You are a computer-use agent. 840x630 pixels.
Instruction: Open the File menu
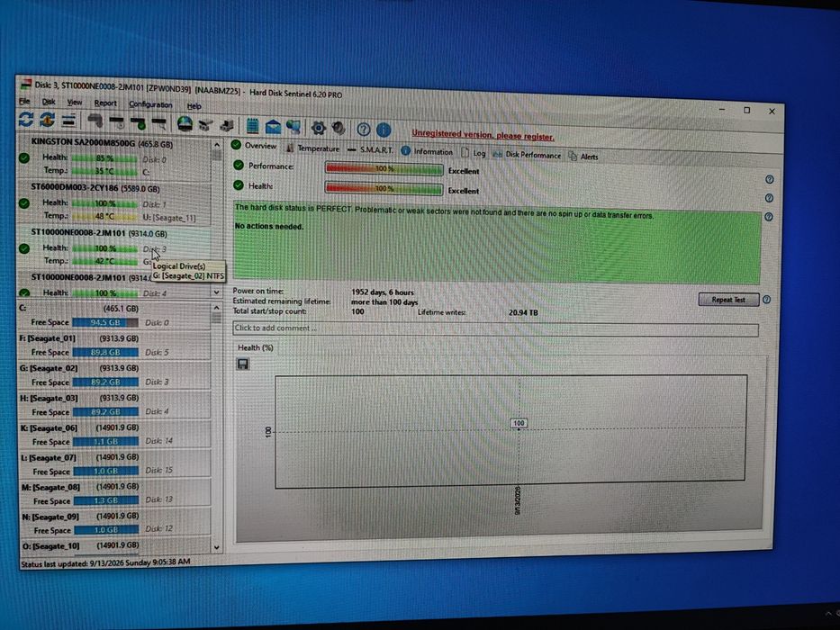click(24, 101)
